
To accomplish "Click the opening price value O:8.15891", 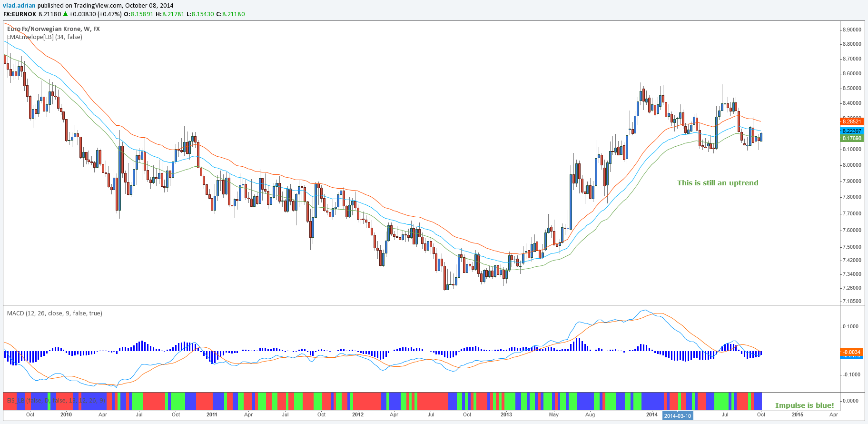I will (138, 14).
